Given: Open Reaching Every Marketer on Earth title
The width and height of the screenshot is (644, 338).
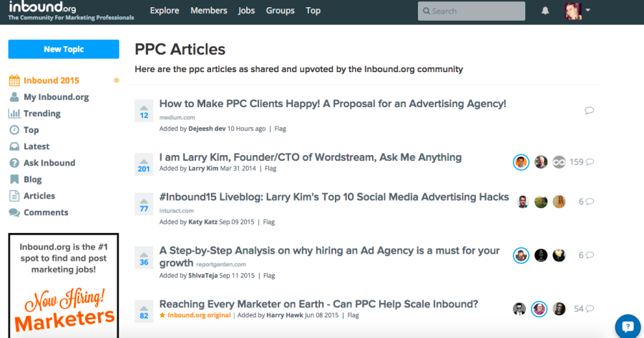Looking at the screenshot, I should pyautogui.click(x=318, y=304).
